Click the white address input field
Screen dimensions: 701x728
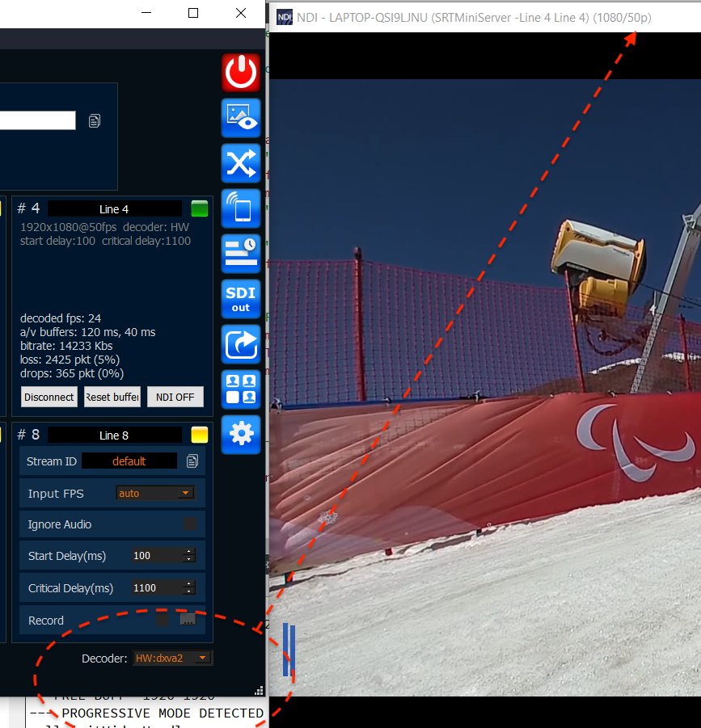(37, 120)
